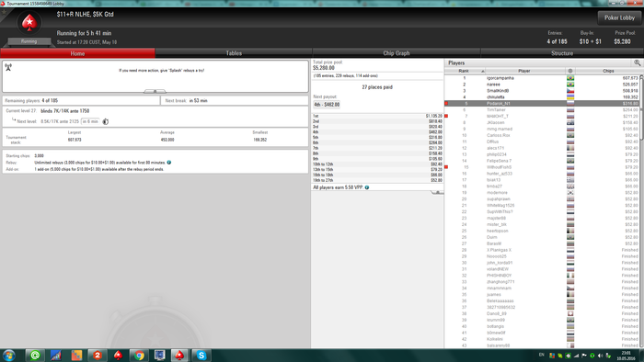Open the Poker Lobby
The image size is (644, 362).
pyautogui.click(x=619, y=17)
